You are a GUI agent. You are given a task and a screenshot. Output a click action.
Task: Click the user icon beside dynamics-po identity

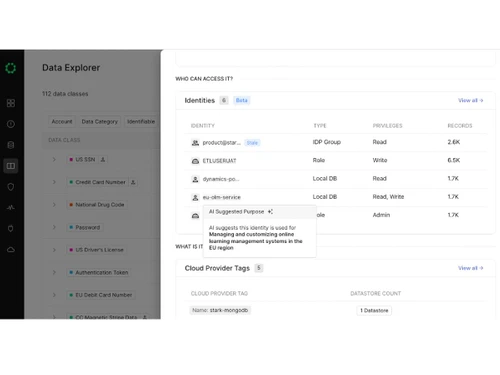pyautogui.click(x=195, y=179)
